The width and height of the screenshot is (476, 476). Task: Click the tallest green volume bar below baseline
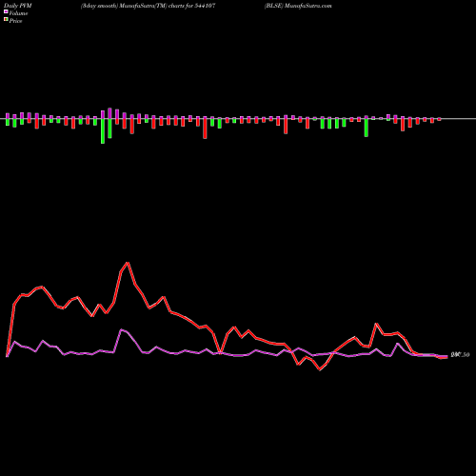[103, 131]
